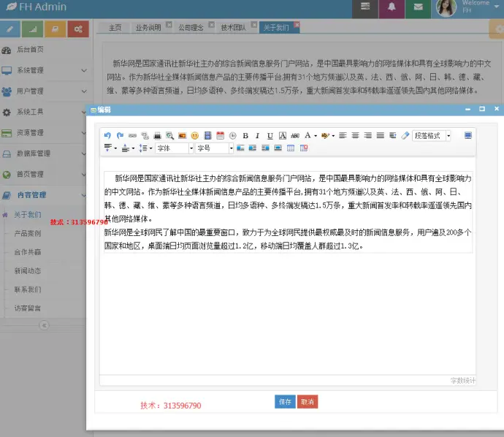Click the 字数统计 word count label
Image resolution: width=504 pixels, height=437 pixels.
462,381
